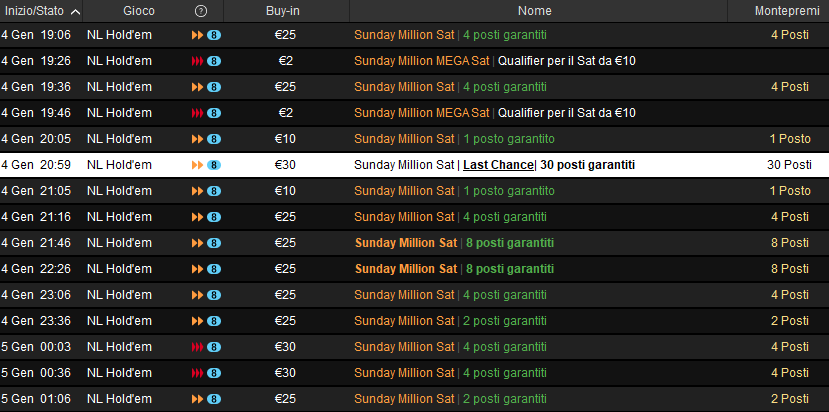Toggle the Inizio/Stato sort arrow

(76, 11)
